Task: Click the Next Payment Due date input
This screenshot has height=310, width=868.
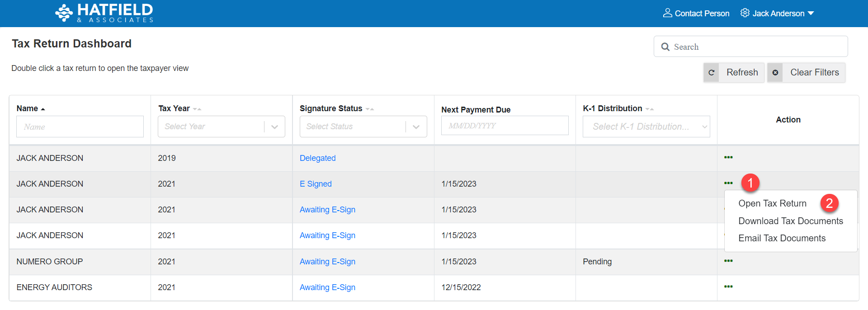Action: coord(505,126)
